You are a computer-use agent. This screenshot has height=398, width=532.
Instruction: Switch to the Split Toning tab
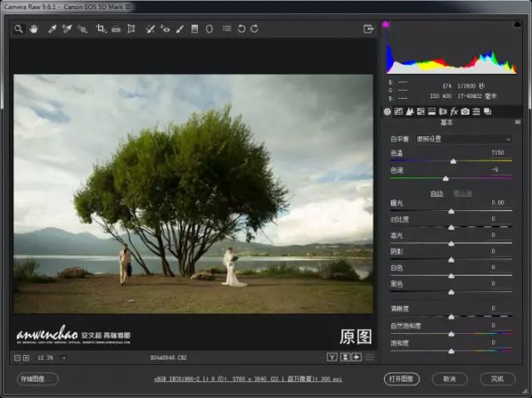pos(432,111)
